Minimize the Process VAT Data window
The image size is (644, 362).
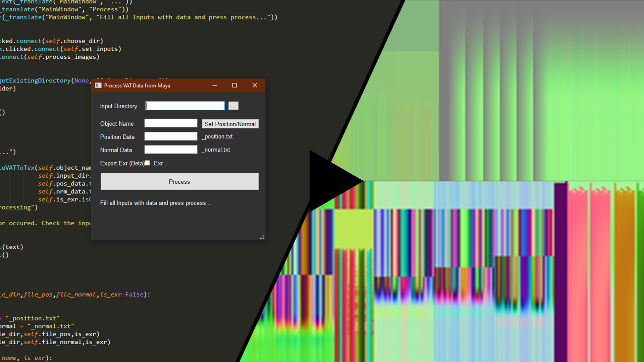point(215,85)
